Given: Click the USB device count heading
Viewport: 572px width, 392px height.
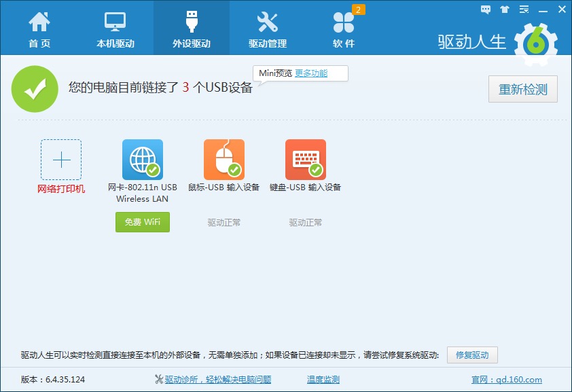Looking at the screenshot, I should click(160, 88).
